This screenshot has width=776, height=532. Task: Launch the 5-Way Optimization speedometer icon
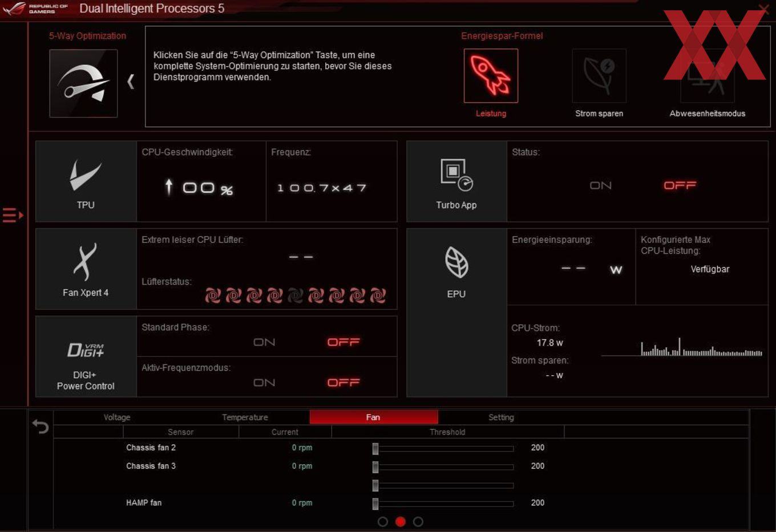click(x=83, y=83)
